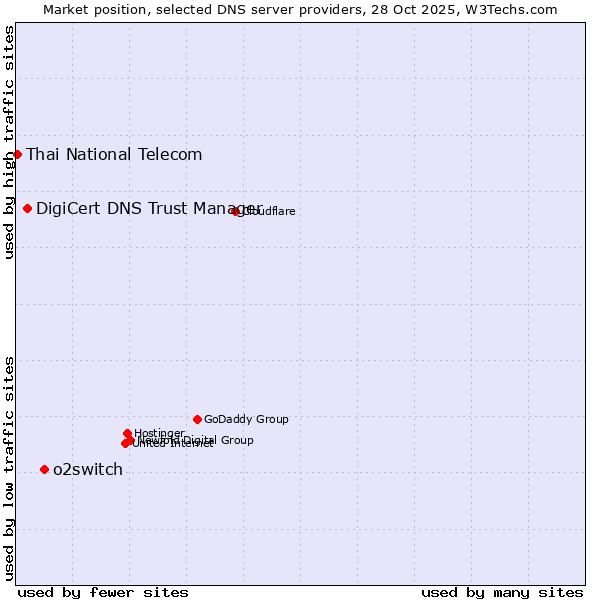Click the o2switch red marker
Viewport: 600px width, 600px height.
44,469
